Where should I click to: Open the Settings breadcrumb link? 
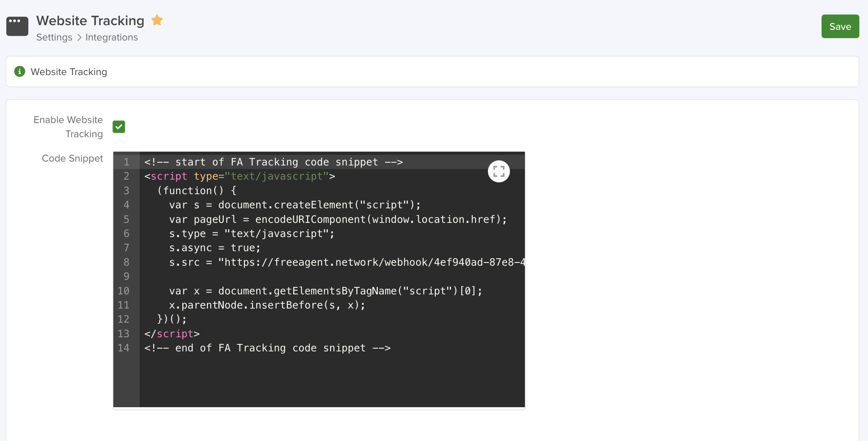click(x=54, y=37)
